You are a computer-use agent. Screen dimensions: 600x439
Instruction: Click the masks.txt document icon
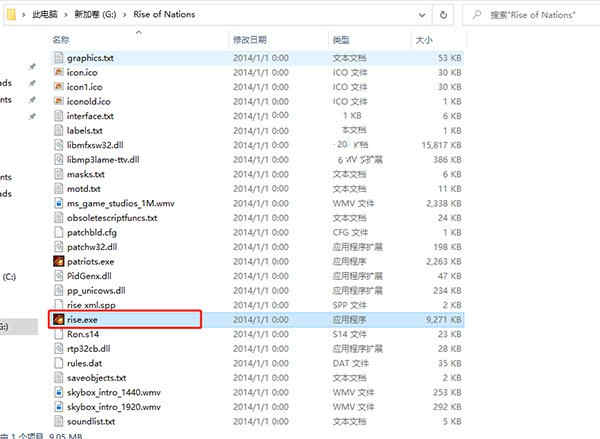[x=59, y=174]
